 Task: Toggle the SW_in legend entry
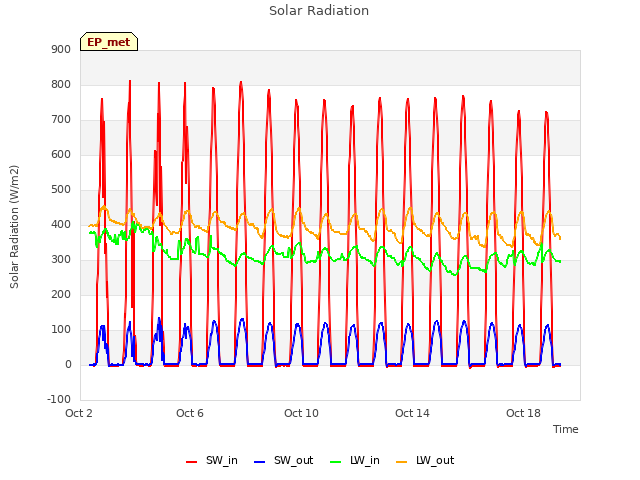pyautogui.click(x=212, y=460)
